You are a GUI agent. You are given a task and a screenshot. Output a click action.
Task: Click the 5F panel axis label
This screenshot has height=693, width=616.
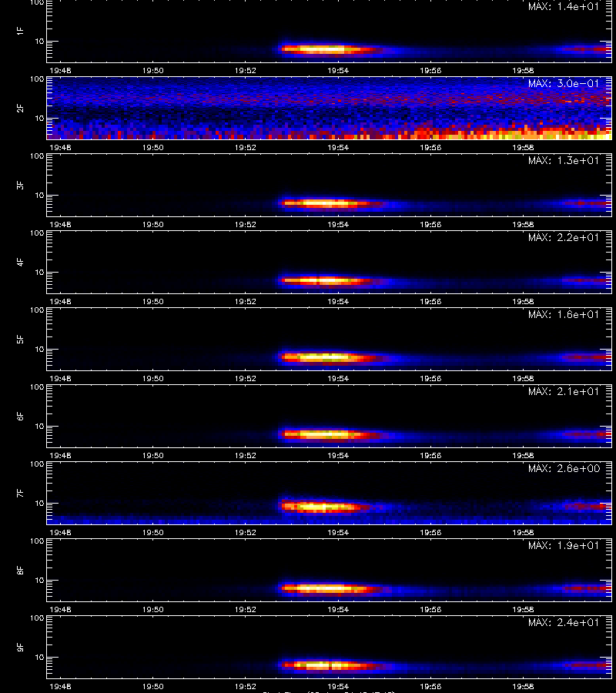click(20, 340)
